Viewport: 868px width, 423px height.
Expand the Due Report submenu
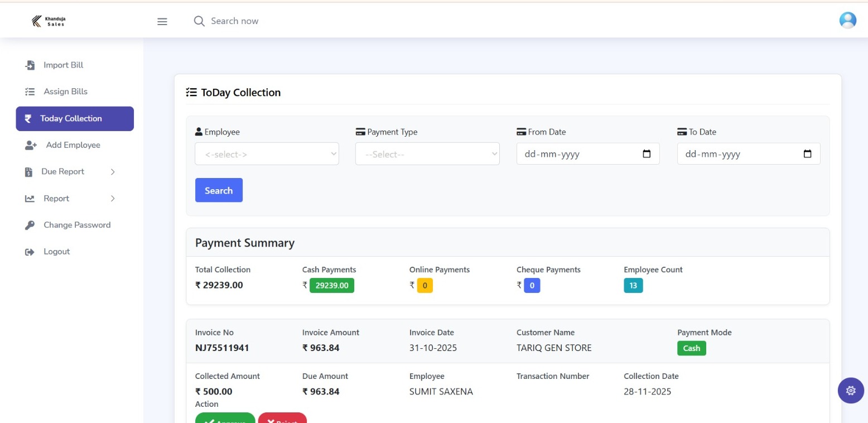(112, 172)
